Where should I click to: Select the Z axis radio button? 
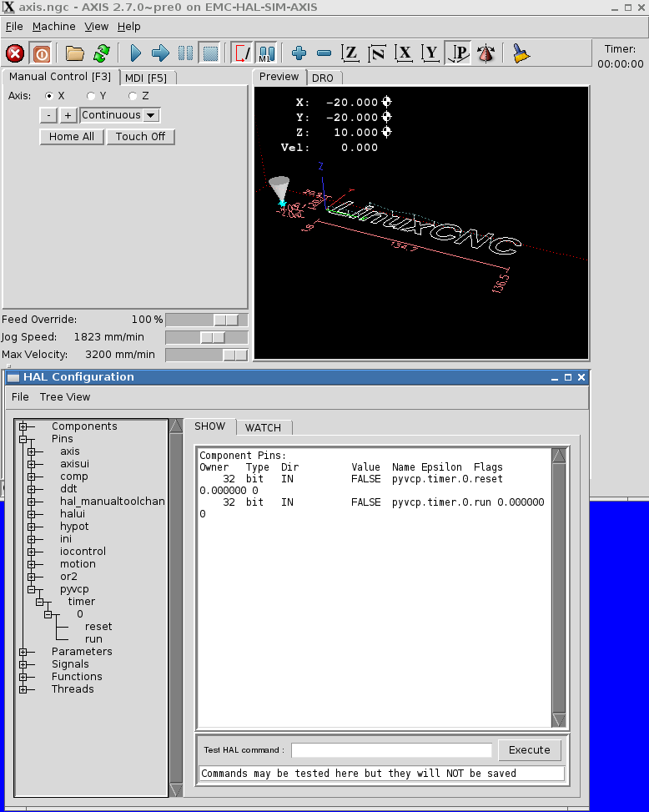coord(133,96)
